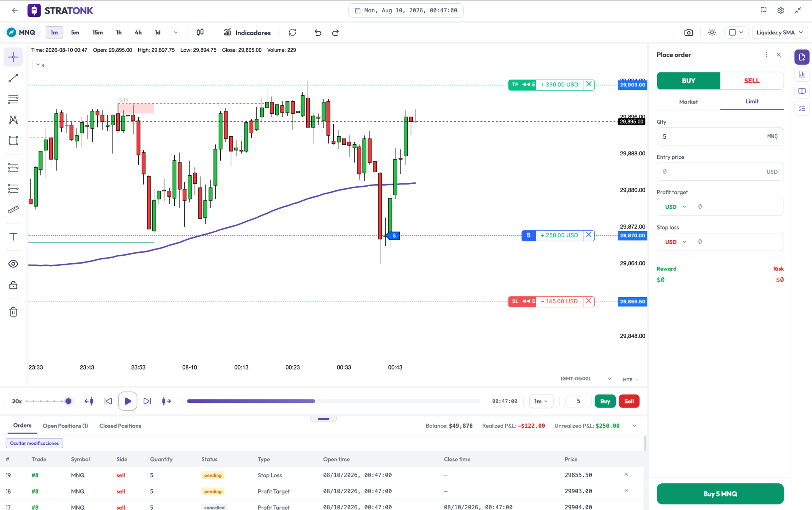Open the checklist sidebar icon

[x=802, y=108]
